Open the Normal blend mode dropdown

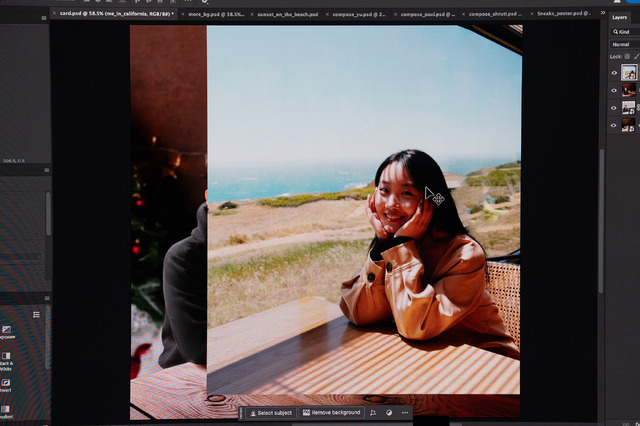pyautogui.click(x=624, y=44)
